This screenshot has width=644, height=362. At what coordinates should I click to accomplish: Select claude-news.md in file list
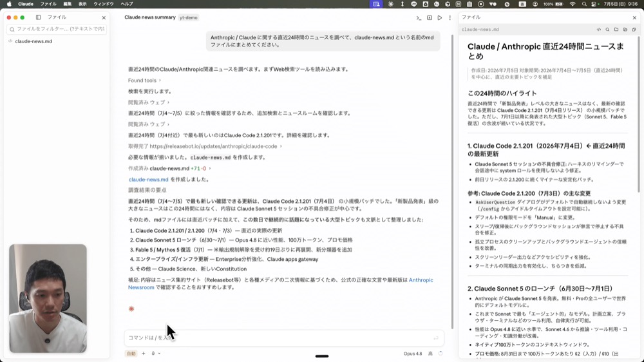(x=33, y=41)
